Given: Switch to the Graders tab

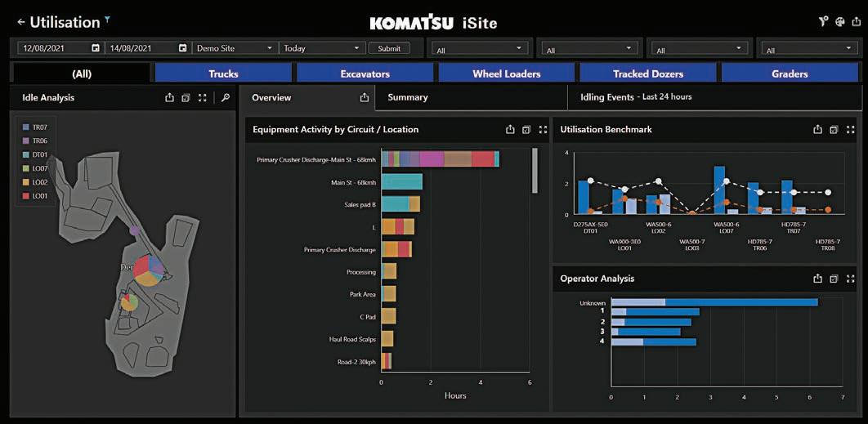Looking at the screenshot, I should (790, 73).
